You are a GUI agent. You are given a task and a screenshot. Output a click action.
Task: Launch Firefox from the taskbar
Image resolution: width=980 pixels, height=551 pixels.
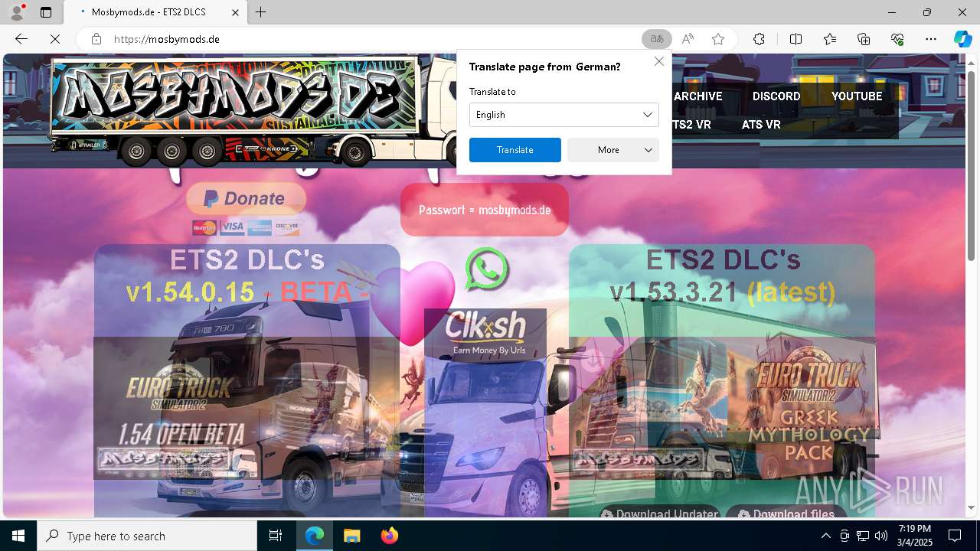[x=389, y=536]
